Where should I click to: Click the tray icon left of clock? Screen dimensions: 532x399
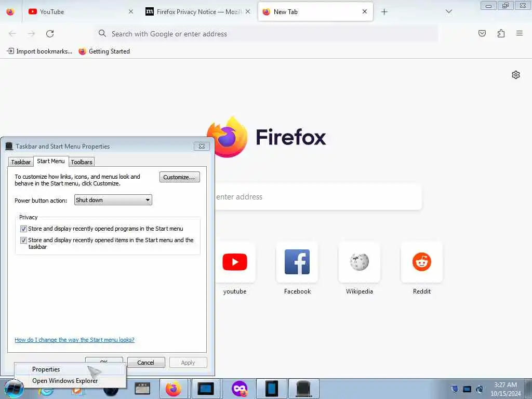(480, 389)
